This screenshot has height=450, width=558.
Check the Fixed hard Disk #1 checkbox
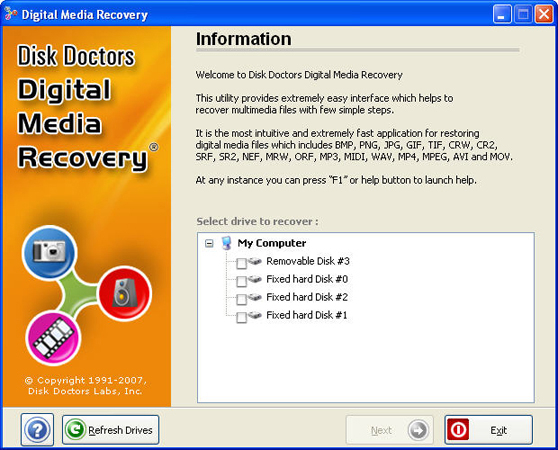[x=241, y=318]
